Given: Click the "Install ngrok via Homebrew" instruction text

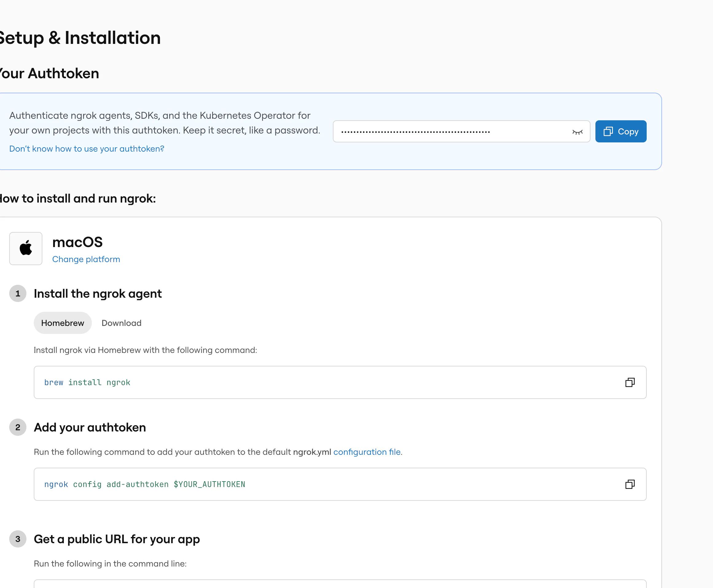Looking at the screenshot, I should (145, 350).
